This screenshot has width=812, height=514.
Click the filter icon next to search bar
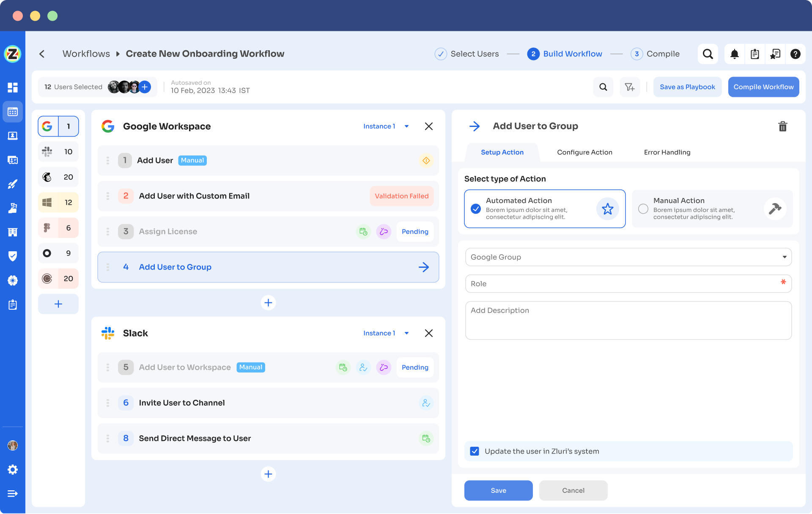click(x=629, y=86)
